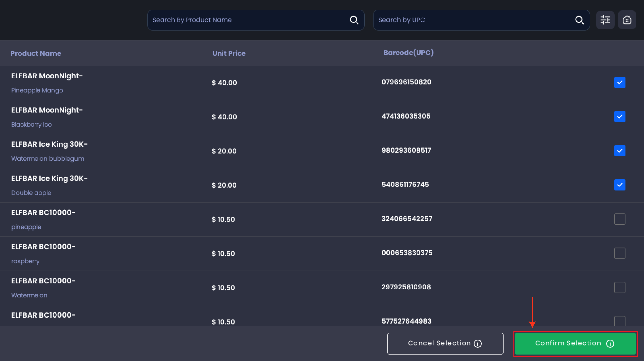The height and width of the screenshot is (361, 644).
Task: Click $ 40.00 price in Pineapple Mango row
Action: tap(224, 83)
